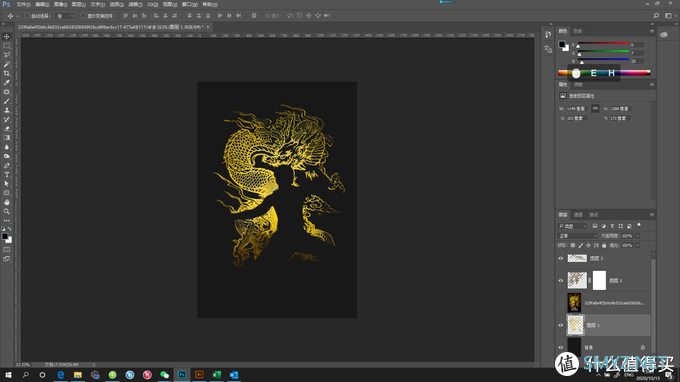
Task: Click the search icon in the top options bar
Action: (656, 16)
